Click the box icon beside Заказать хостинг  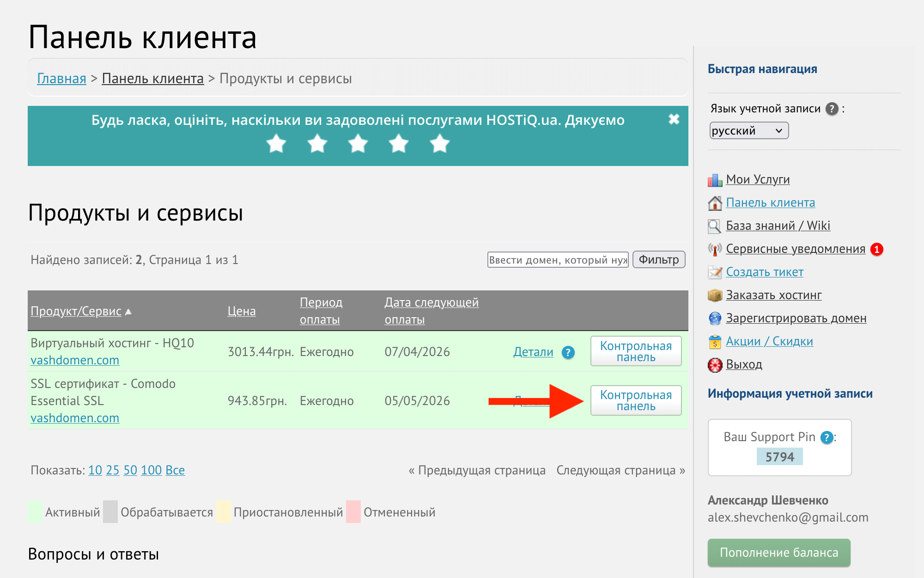coord(715,295)
